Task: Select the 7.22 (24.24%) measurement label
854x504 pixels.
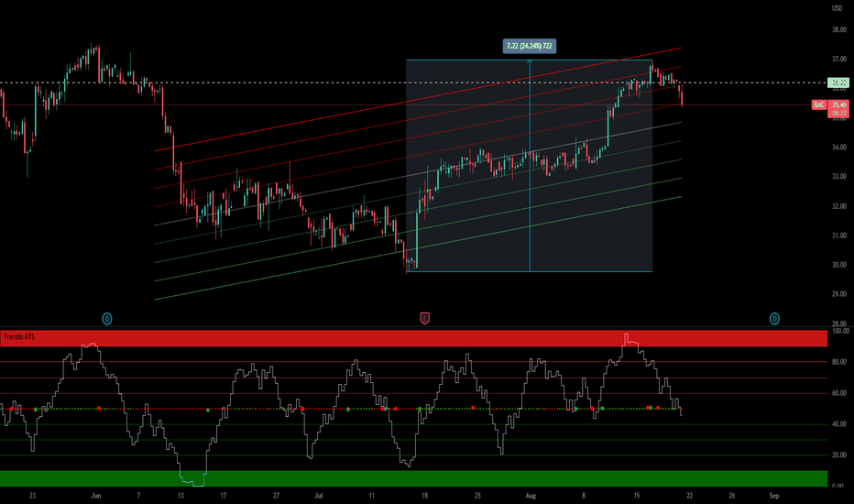Action: tap(530, 47)
